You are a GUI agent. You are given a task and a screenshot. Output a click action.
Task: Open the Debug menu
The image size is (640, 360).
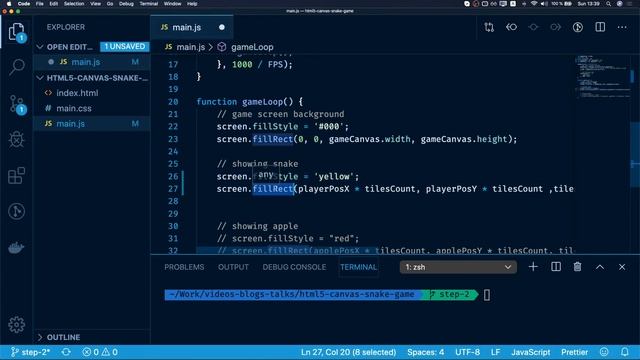126,4
